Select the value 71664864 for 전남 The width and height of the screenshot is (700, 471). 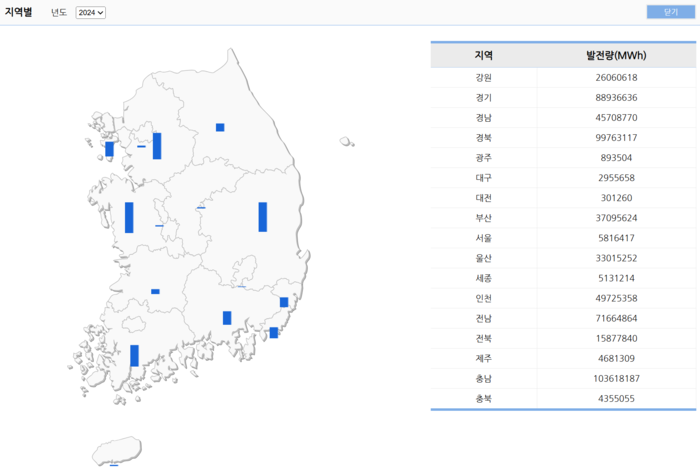pos(616,319)
